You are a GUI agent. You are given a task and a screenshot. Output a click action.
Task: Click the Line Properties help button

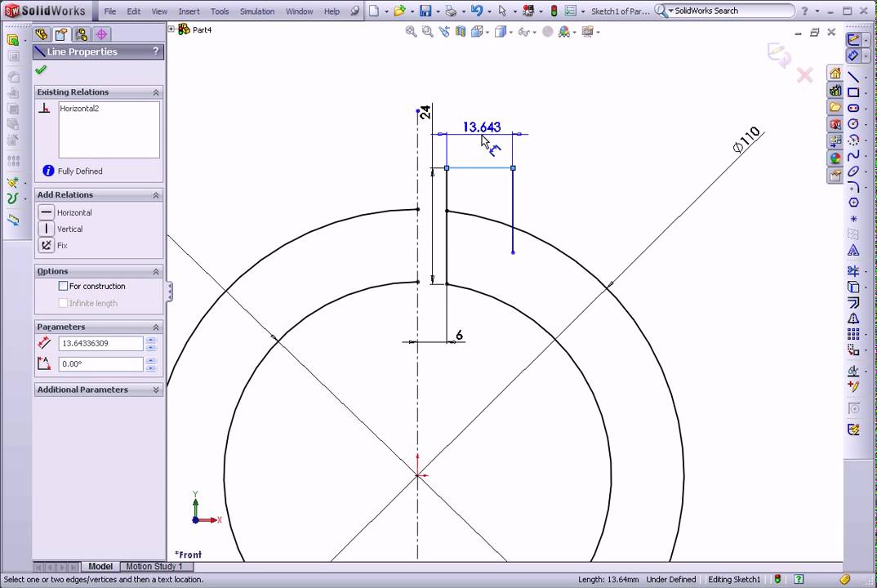pos(155,51)
